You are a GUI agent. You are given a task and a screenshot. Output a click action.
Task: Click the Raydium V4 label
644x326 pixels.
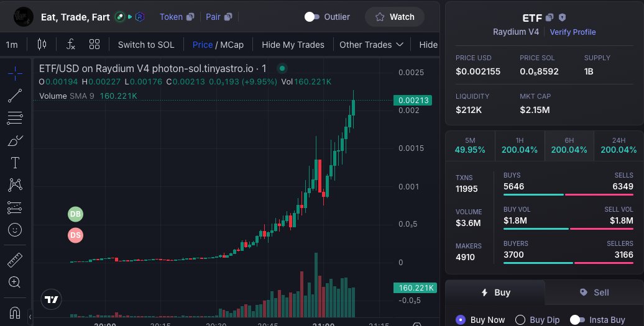(516, 32)
